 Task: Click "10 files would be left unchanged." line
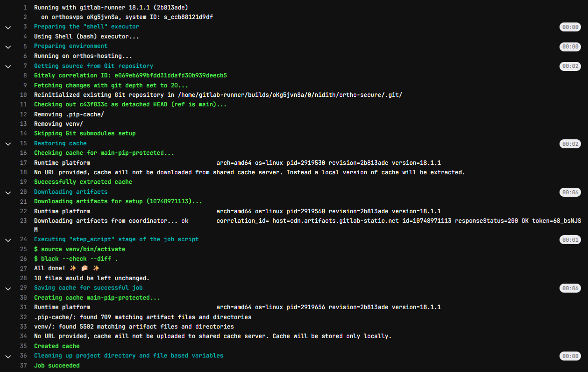coord(92,278)
